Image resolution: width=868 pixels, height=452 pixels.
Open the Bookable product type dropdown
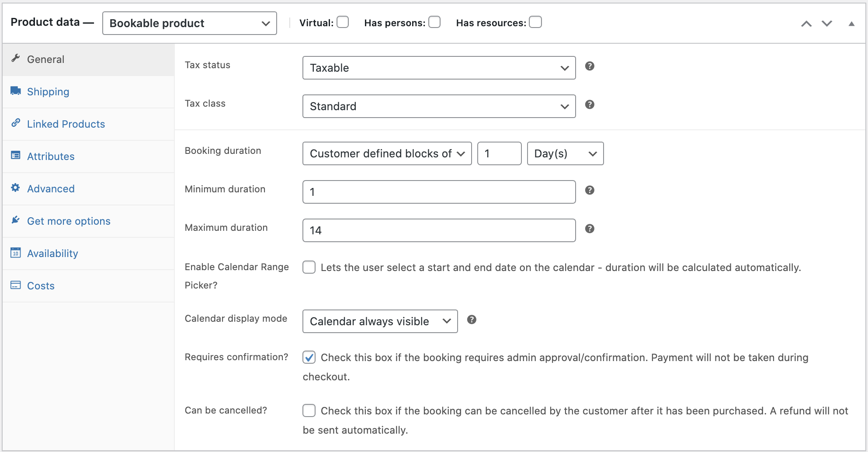[189, 23]
